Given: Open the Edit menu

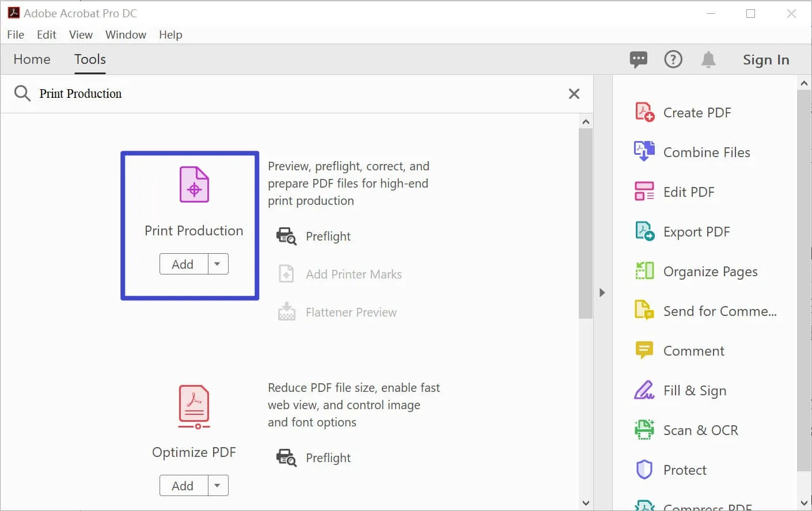Looking at the screenshot, I should [47, 35].
